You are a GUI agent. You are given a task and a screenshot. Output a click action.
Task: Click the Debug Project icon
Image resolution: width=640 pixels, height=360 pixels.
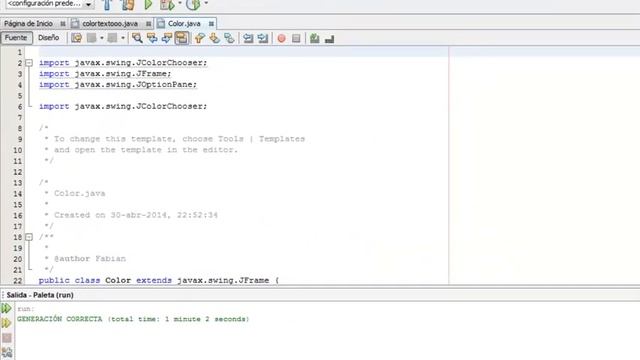point(167,5)
